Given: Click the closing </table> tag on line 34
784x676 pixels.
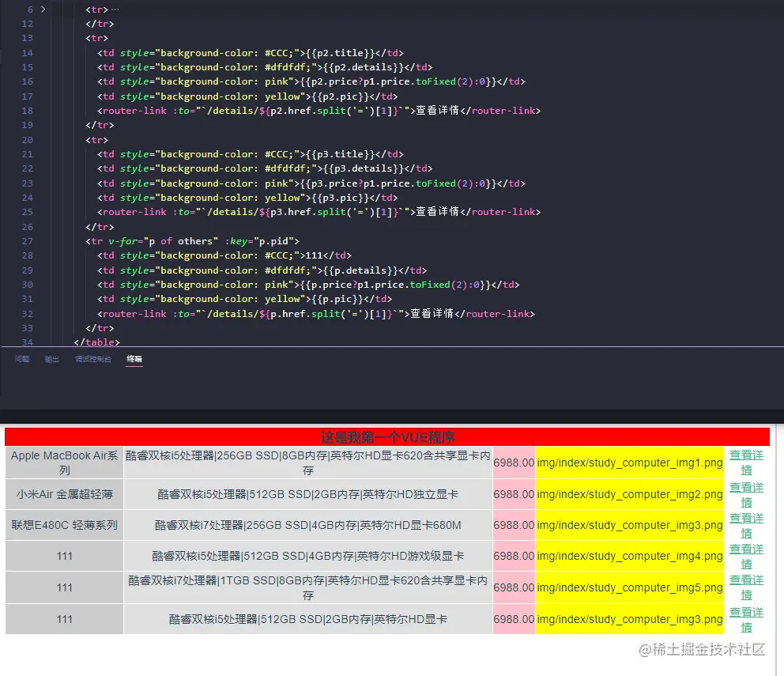Looking at the screenshot, I should point(97,342).
